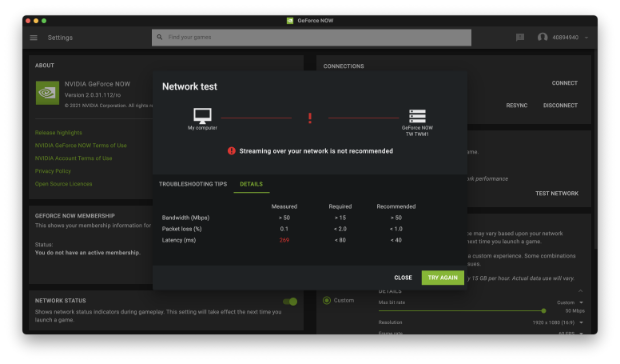Image resolution: width=620 pixels, height=364 pixels.
Task: Open the Open Source Licences link
Action: point(63,184)
